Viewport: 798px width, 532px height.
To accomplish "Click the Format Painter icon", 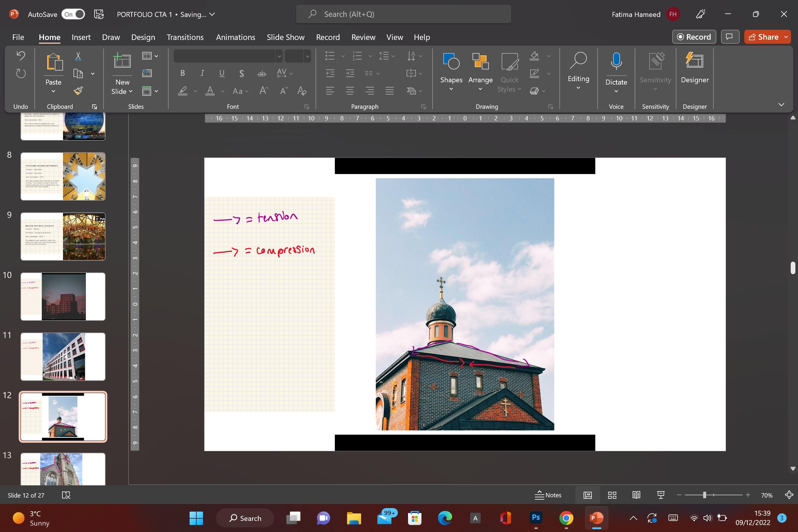I will (x=78, y=91).
